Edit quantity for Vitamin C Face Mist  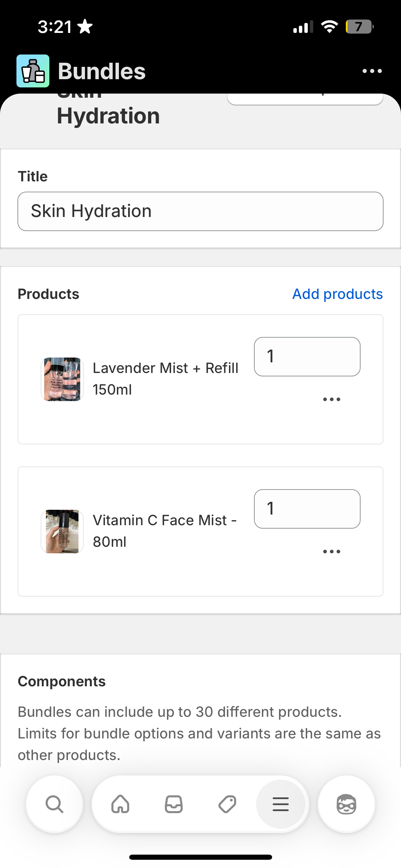[x=307, y=509]
